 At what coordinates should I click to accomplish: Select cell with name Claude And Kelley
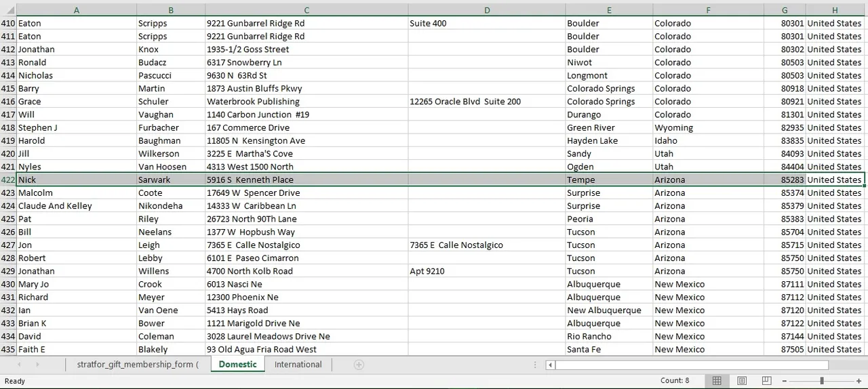[x=77, y=206]
